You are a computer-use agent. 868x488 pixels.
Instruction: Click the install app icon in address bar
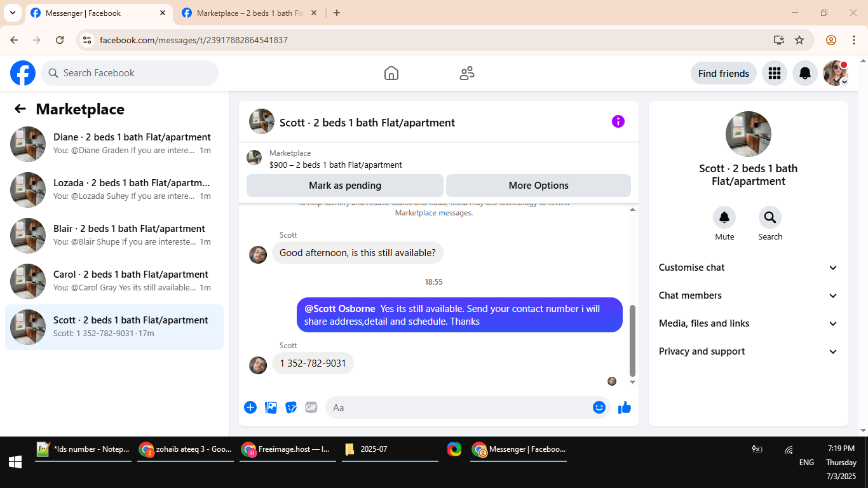tap(779, 40)
